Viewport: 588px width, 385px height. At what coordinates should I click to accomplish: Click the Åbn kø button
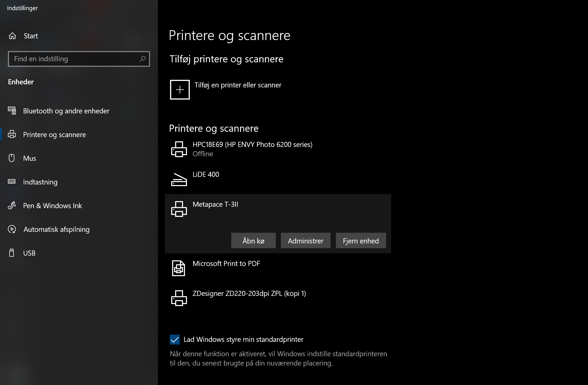[254, 241]
